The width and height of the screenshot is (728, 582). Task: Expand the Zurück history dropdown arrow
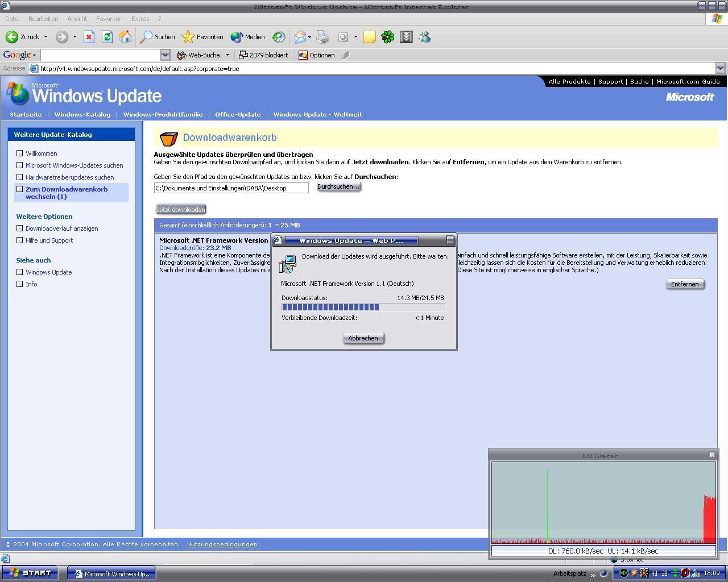pyautogui.click(x=45, y=37)
